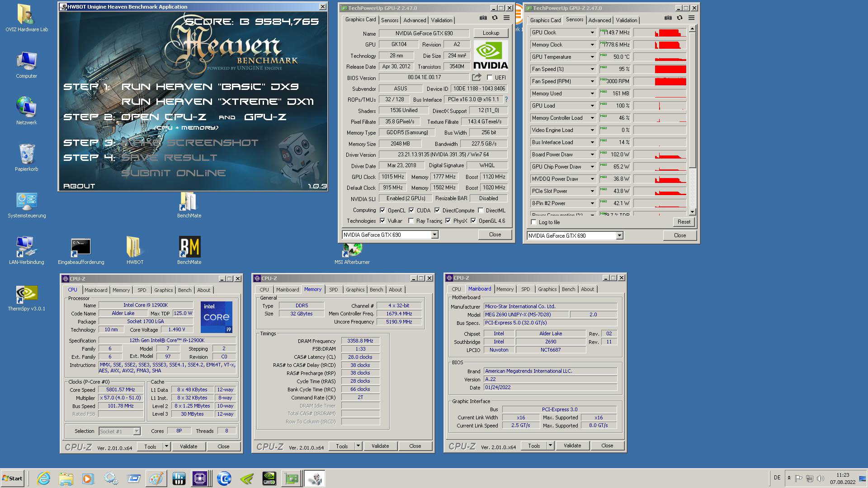Click camera icon in GPU-Z Sensors window
The width and height of the screenshot is (868, 488).
668,18
